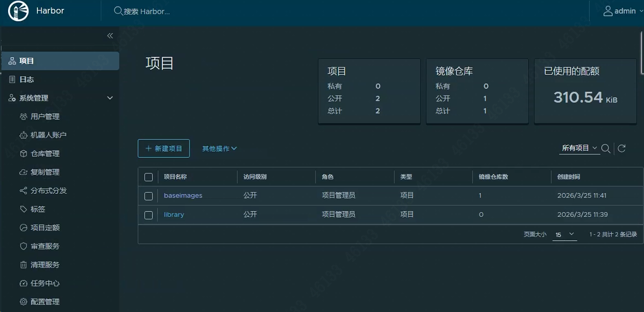644x312 pixels.
Task: Click the 2026/3/25 11:41 creation time
Action: [582, 196]
